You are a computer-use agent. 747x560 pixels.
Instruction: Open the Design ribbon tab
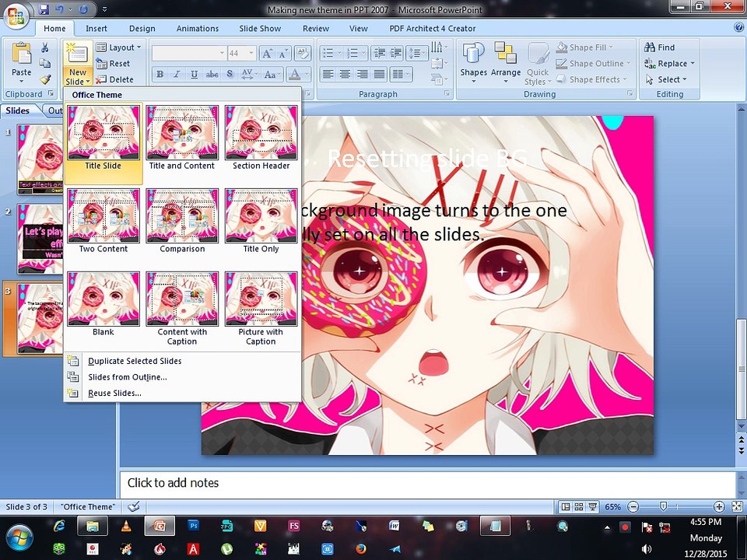[142, 29]
